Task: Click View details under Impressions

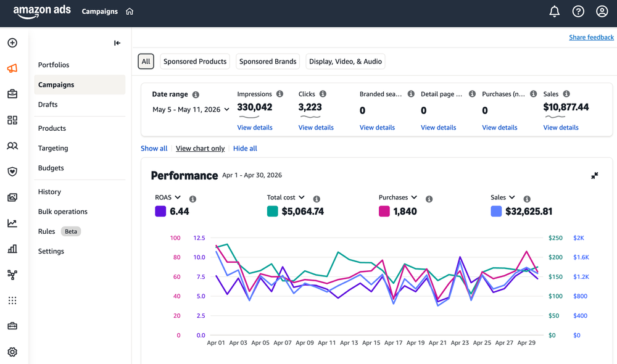Action: 255,128
